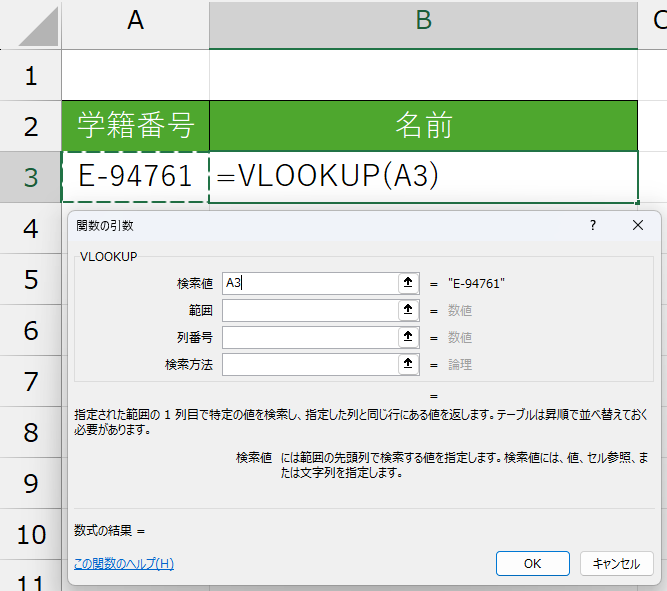Open the この関数のヘルプ link
Image resolution: width=667 pixels, height=591 pixels.
click(x=124, y=564)
